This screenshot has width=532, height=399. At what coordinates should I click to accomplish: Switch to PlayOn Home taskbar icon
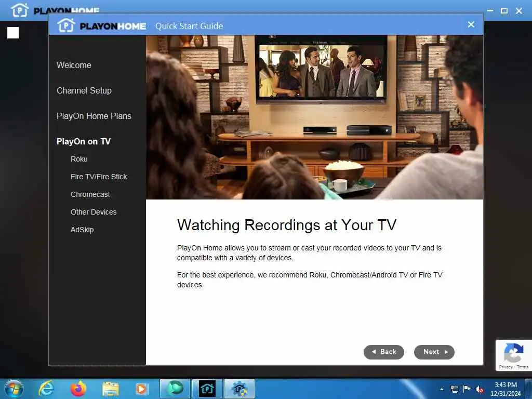pyautogui.click(x=207, y=389)
